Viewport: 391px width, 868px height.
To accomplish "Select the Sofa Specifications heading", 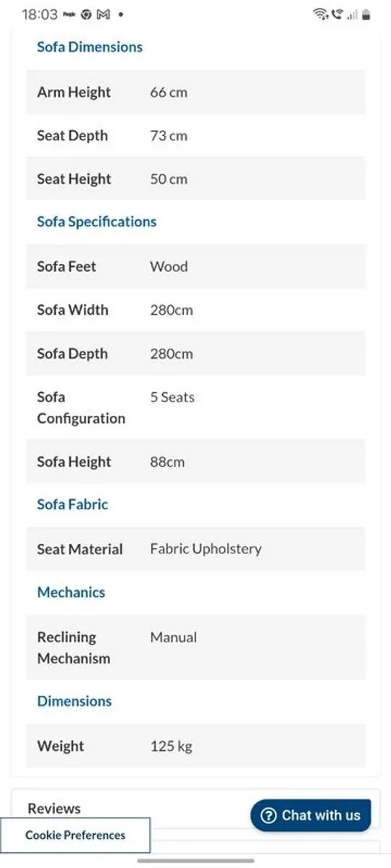I will point(96,221).
